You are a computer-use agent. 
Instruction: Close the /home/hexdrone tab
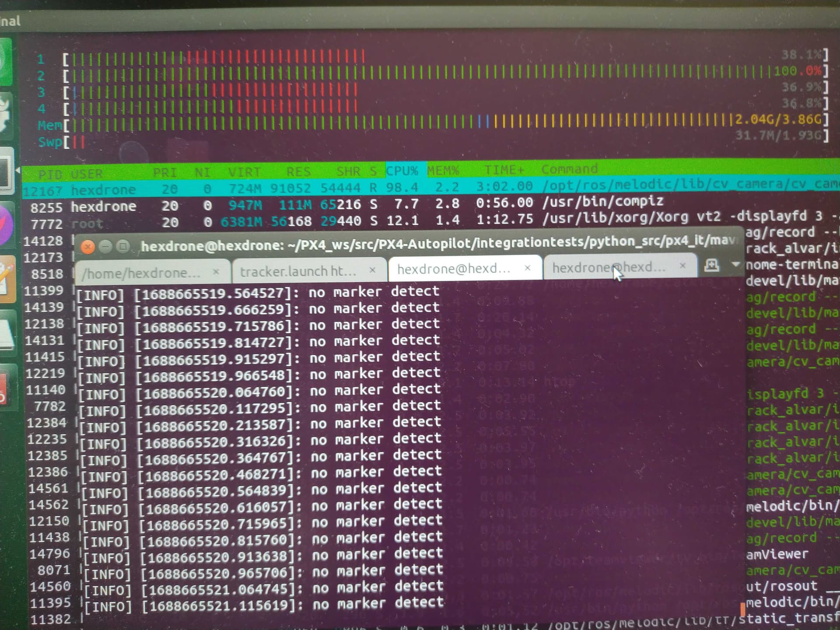pyautogui.click(x=216, y=272)
